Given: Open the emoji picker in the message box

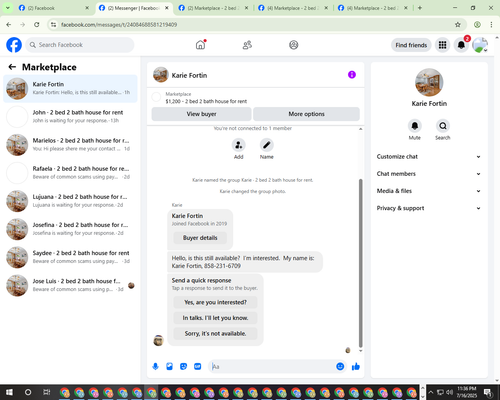Looking at the screenshot, I should coord(340,367).
